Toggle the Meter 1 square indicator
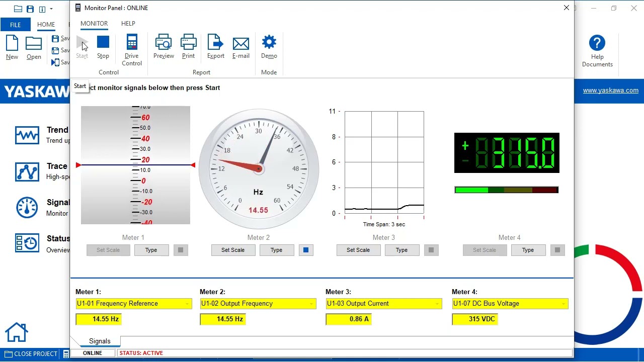The height and width of the screenshot is (362, 644). [x=181, y=250]
